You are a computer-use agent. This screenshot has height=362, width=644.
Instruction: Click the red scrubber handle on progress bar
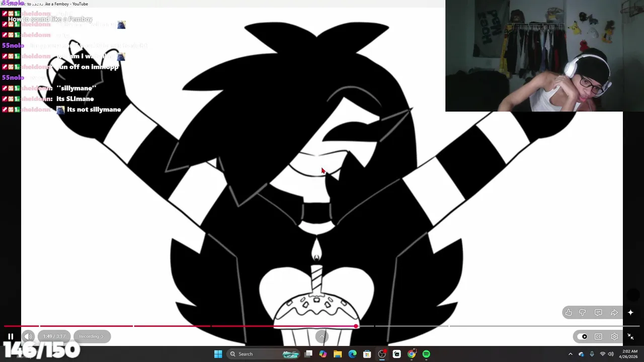[x=356, y=326]
